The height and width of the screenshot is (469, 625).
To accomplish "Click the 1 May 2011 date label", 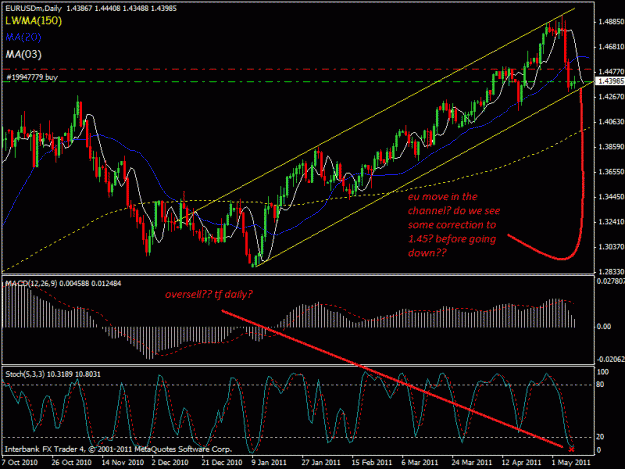I will (571, 463).
